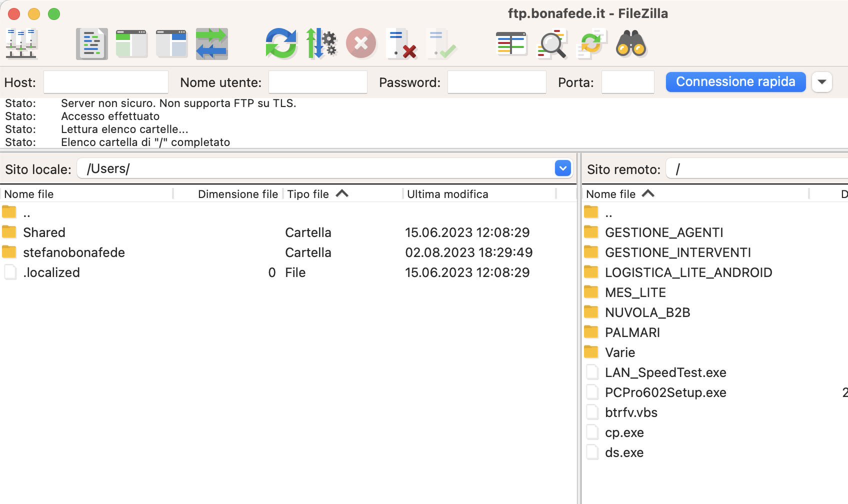Refresh the file and folder lists

point(281,44)
